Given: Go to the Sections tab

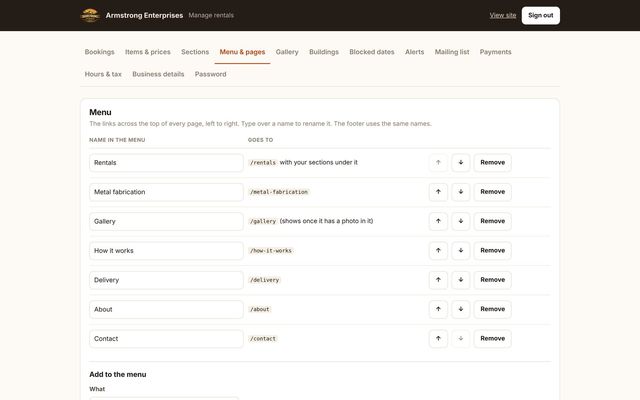Looking at the screenshot, I should (195, 52).
